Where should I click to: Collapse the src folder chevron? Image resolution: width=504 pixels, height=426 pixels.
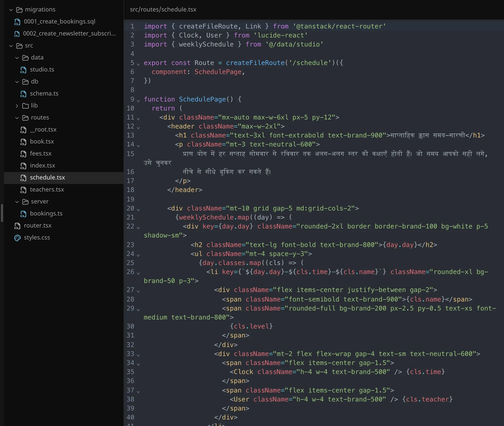(11, 46)
